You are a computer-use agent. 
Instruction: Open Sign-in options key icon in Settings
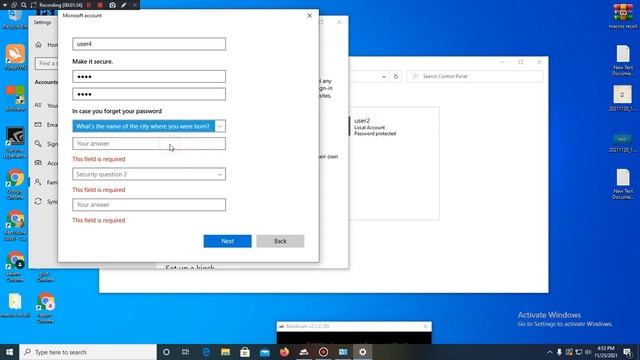38,144
